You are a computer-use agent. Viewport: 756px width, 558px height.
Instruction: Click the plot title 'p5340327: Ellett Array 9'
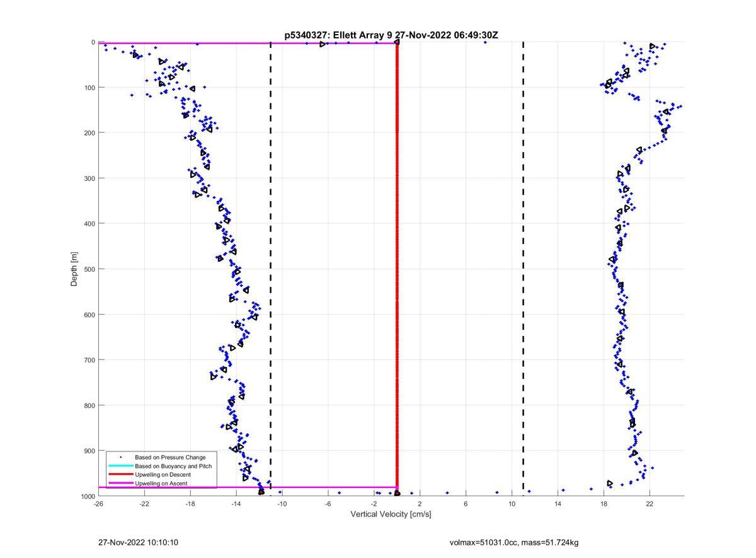[338, 35]
